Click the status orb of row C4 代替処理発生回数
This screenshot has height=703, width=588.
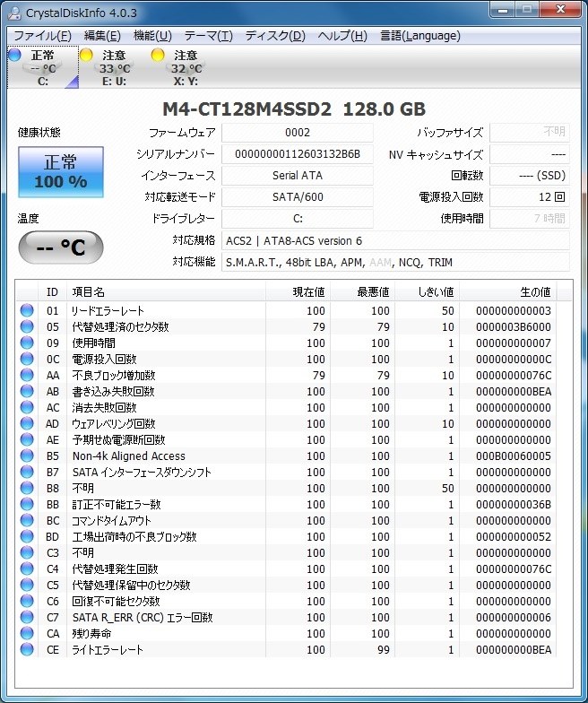27,568
